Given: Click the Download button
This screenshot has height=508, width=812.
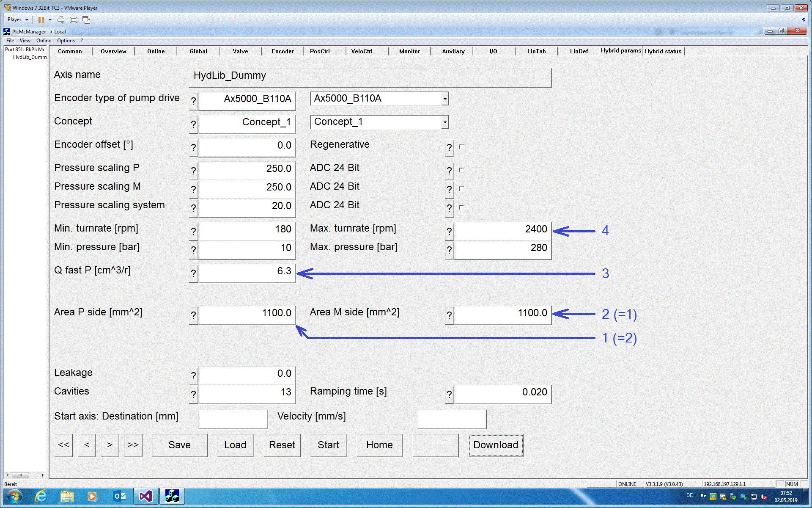Looking at the screenshot, I should 495,444.
